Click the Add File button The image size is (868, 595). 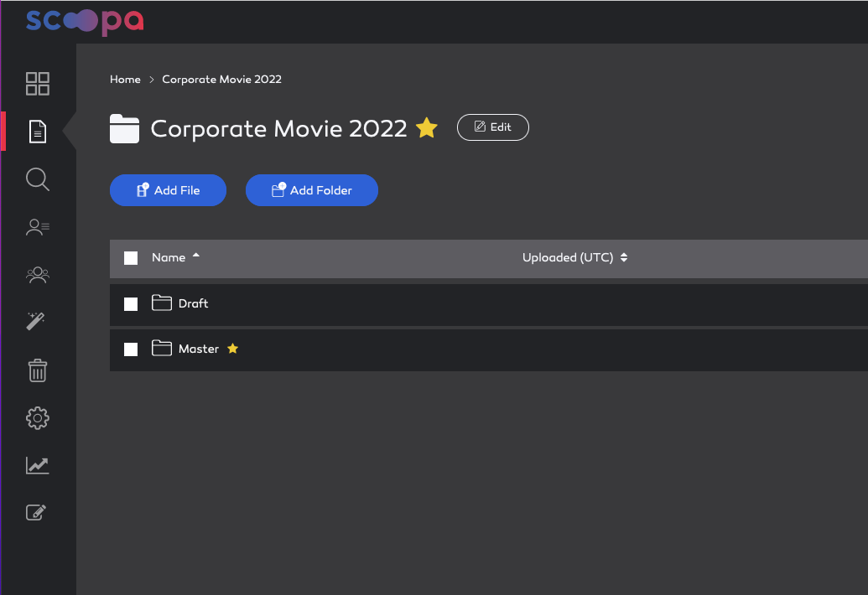click(169, 190)
